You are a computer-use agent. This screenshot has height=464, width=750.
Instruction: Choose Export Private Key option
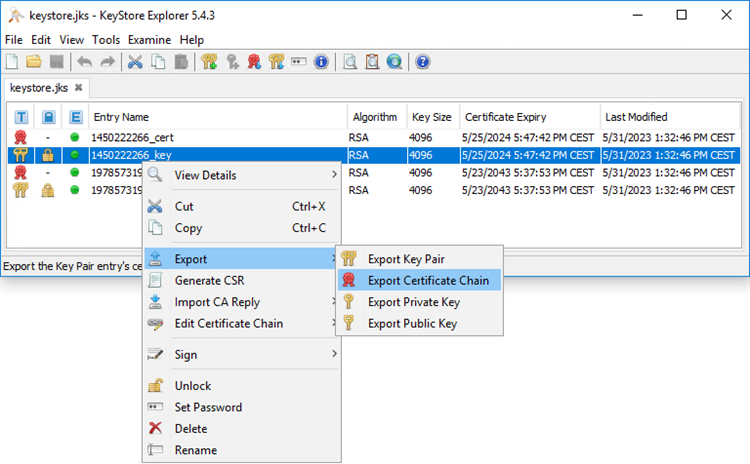click(413, 302)
